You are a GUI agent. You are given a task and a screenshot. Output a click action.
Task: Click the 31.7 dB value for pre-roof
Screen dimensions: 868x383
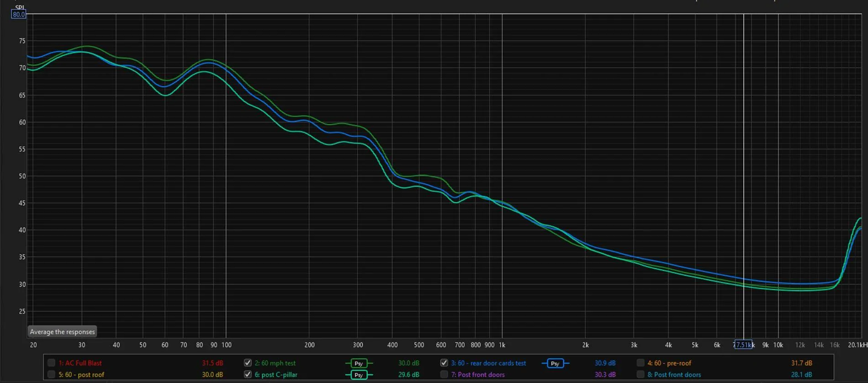[x=801, y=363]
